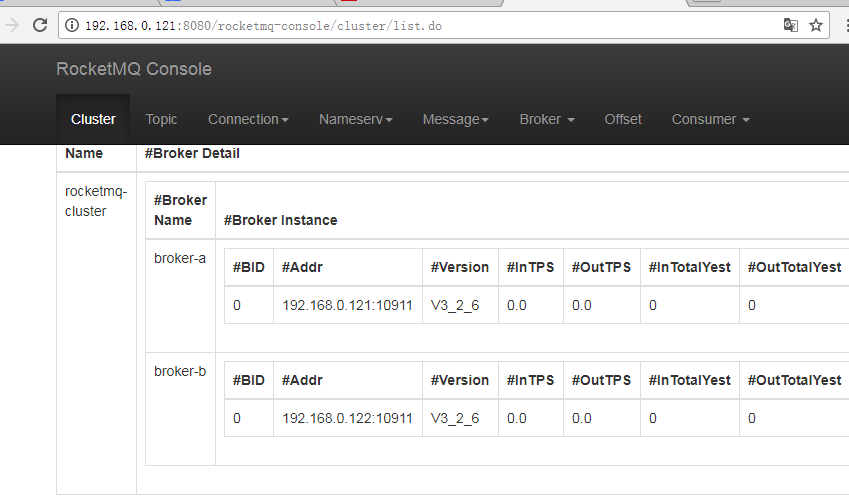Go to the Offset menu item
The height and width of the screenshot is (503, 849).
pos(623,119)
